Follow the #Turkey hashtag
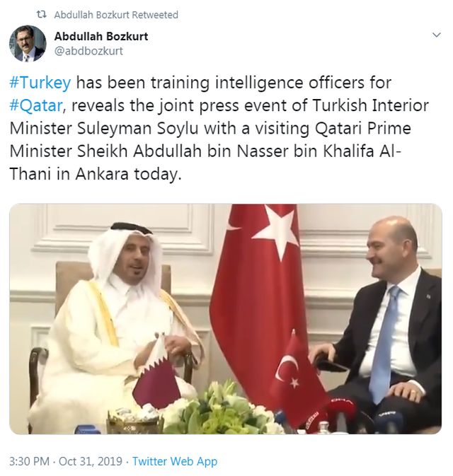 [40, 83]
